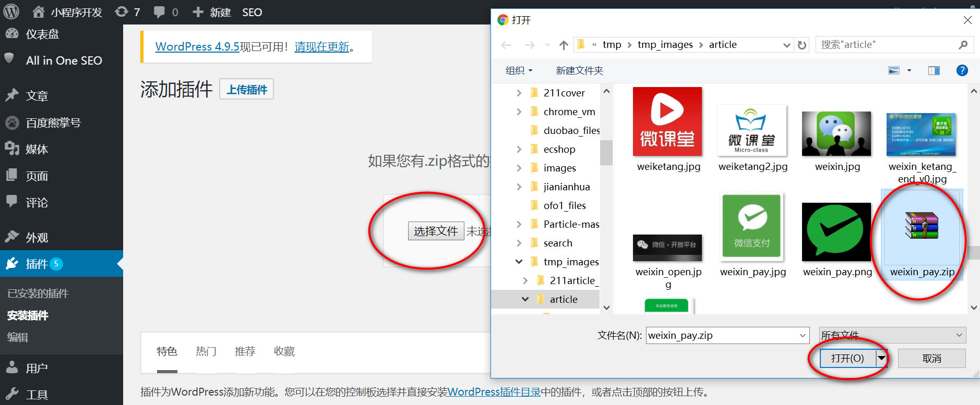Expand the 211cover folder node
Screen dimensions: 980x405
[519, 93]
